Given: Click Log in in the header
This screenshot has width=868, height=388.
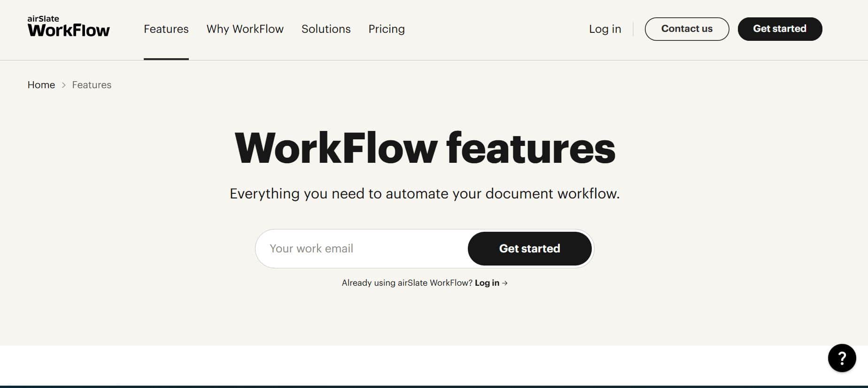Looking at the screenshot, I should (x=605, y=29).
